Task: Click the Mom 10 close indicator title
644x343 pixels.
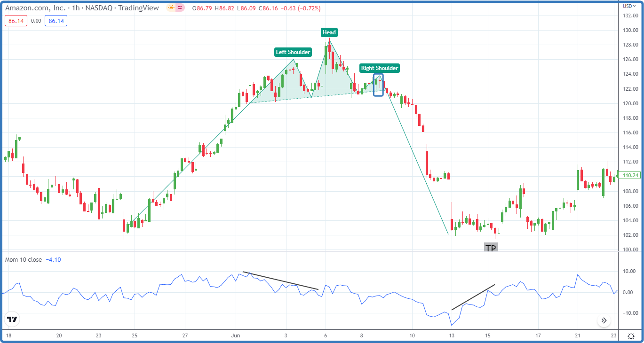Action: pos(23,259)
